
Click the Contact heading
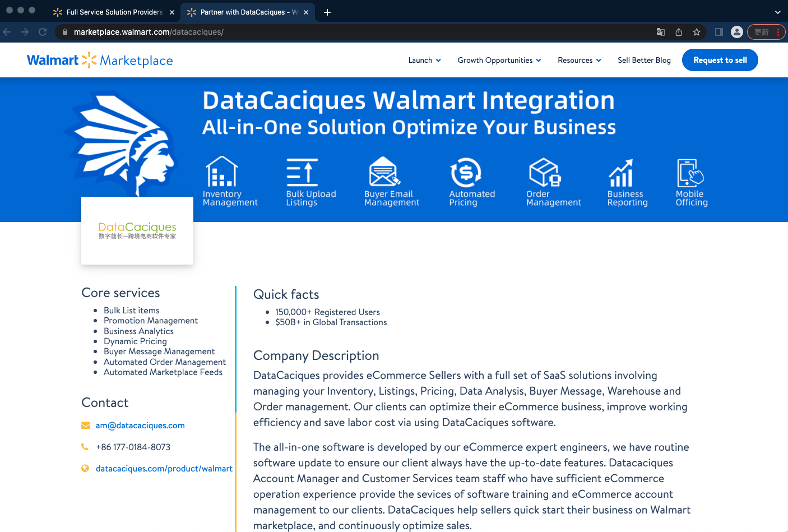pyautogui.click(x=105, y=403)
